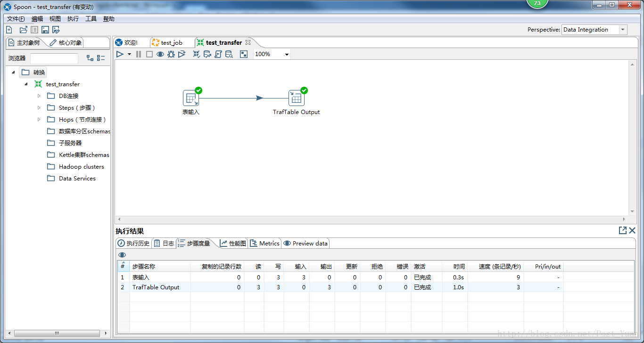Switch to the Metrics tab
This screenshot has width=644, height=343.
click(x=265, y=243)
